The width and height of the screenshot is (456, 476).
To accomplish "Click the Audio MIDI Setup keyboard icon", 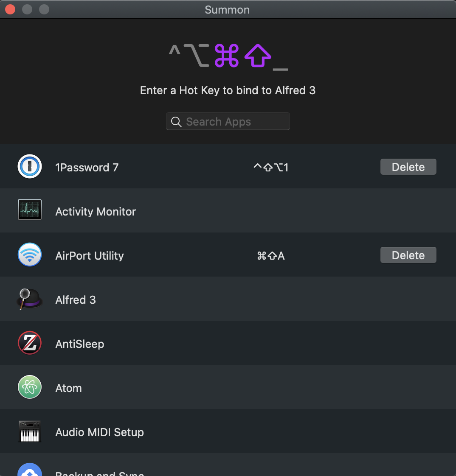I will click(x=30, y=431).
